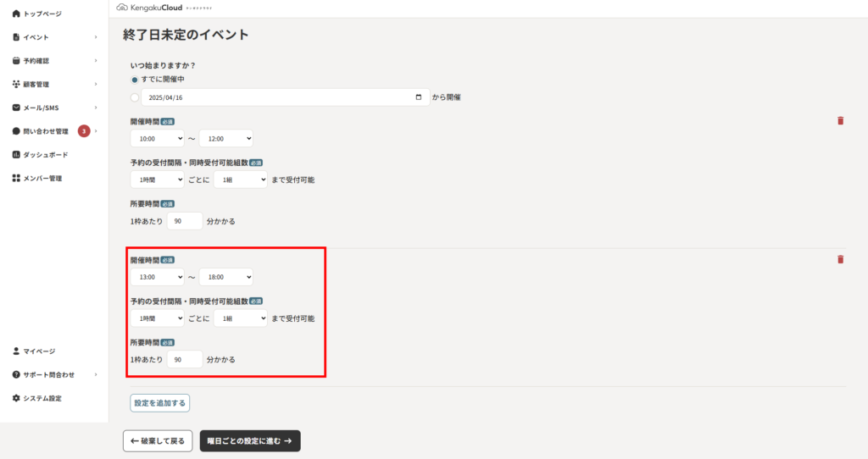Click the chart icon beside ダッシュボード

(16, 154)
